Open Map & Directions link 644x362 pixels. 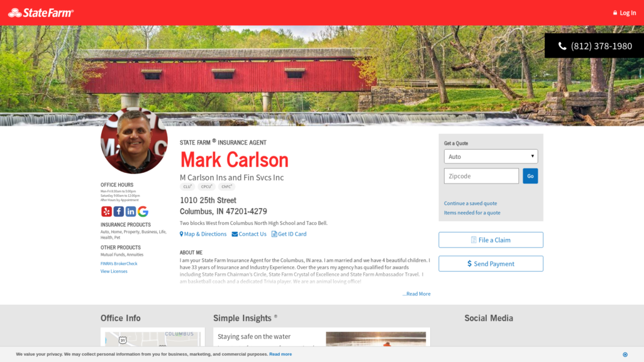[203, 234]
